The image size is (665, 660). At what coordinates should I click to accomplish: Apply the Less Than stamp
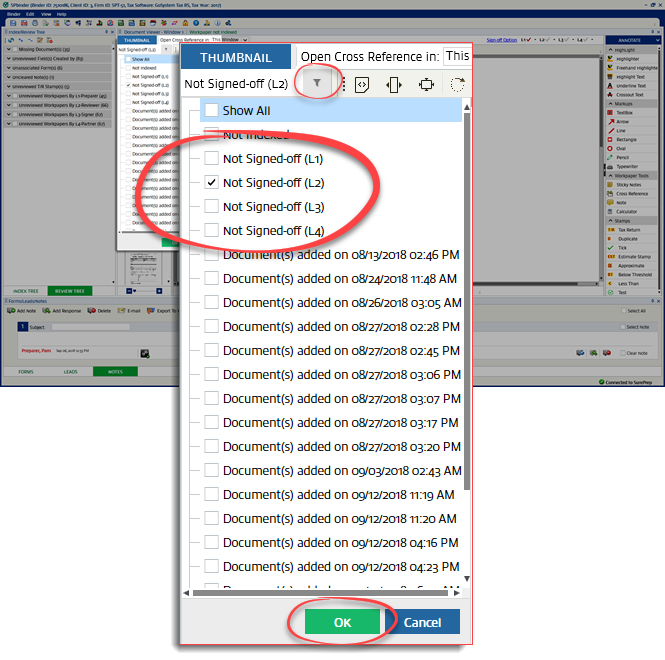point(623,284)
